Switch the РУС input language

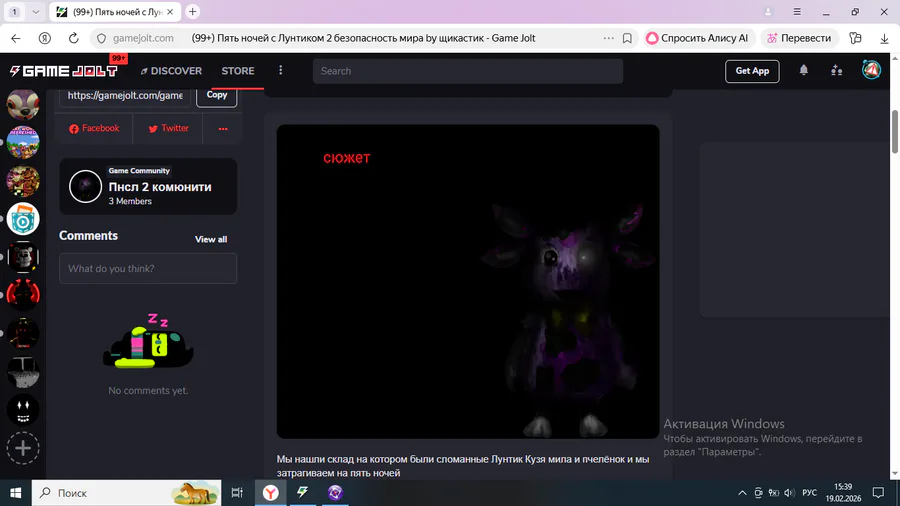pos(809,493)
